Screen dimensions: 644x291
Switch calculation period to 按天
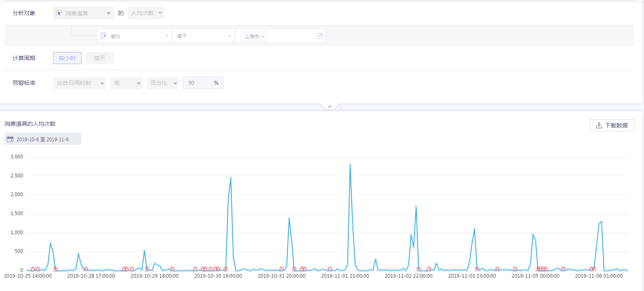click(x=100, y=58)
